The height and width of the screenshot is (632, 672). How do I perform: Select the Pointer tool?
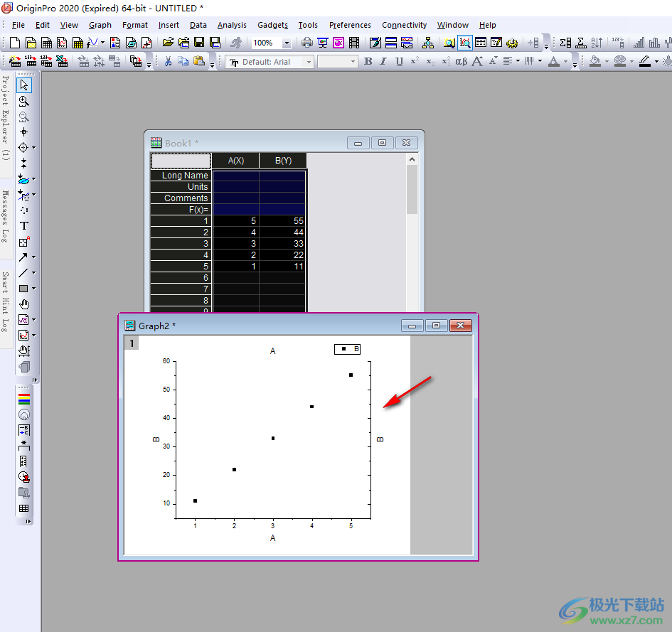pyautogui.click(x=24, y=85)
